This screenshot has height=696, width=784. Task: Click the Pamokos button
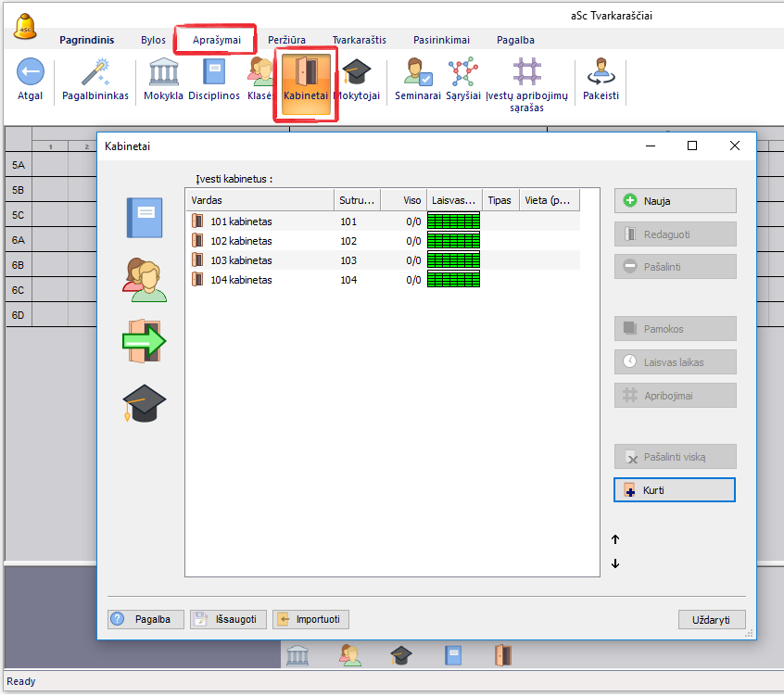tap(675, 328)
